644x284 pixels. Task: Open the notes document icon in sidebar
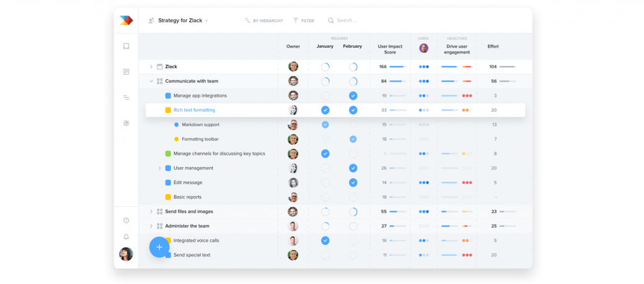tap(126, 72)
